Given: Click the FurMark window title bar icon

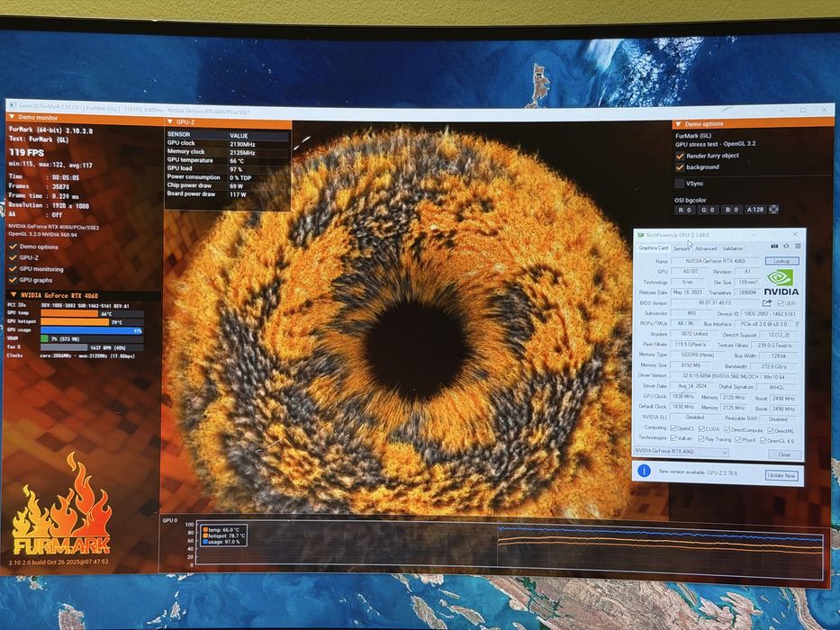Looking at the screenshot, I should pos(14,106).
